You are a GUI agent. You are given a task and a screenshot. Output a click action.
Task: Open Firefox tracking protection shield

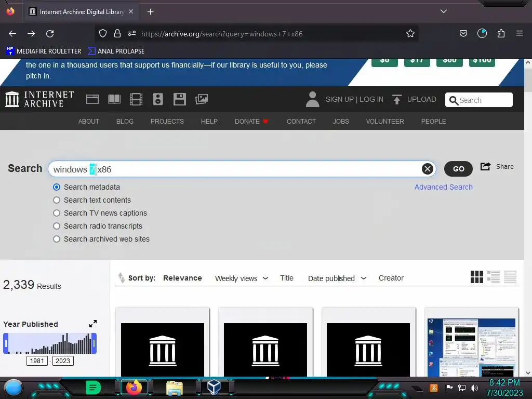[x=103, y=33]
